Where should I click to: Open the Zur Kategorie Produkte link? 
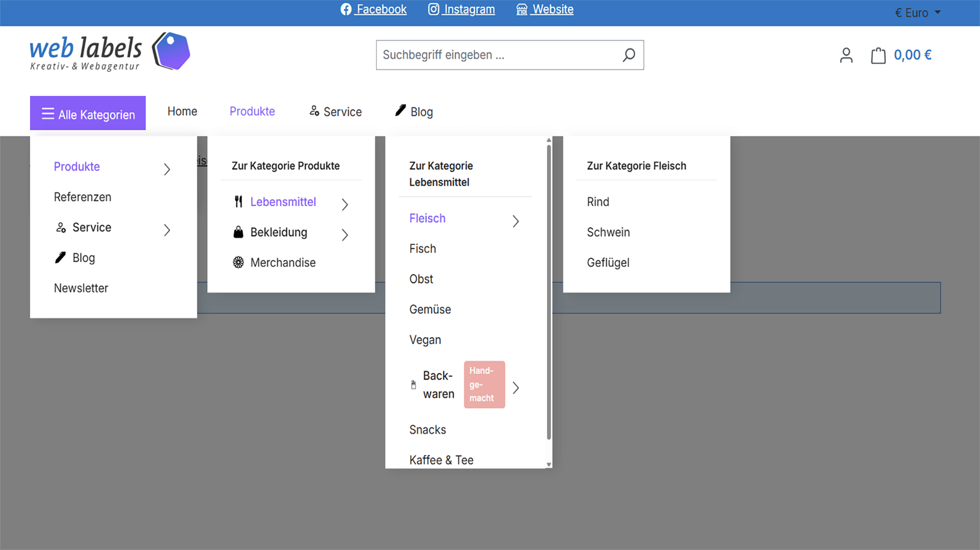coord(286,166)
